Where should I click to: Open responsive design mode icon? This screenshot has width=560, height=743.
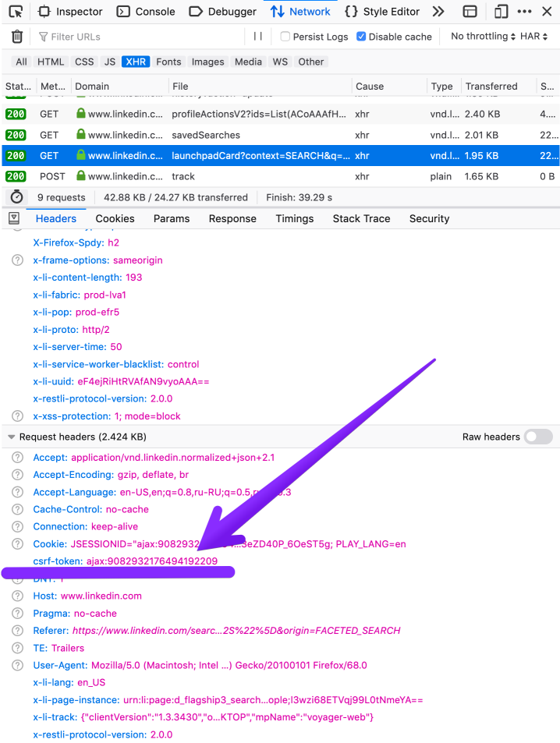pyautogui.click(x=501, y=12)
